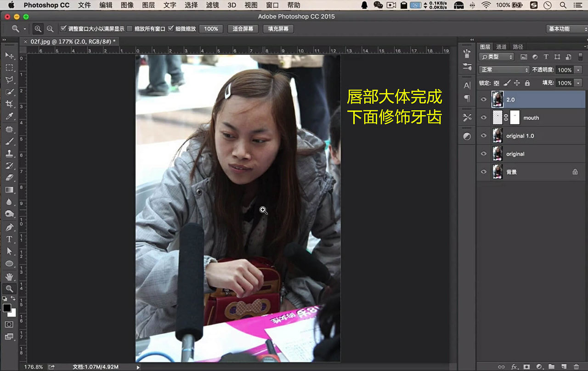
Task: Open the 图层 menu in menu bar
Action: (148, 5)
